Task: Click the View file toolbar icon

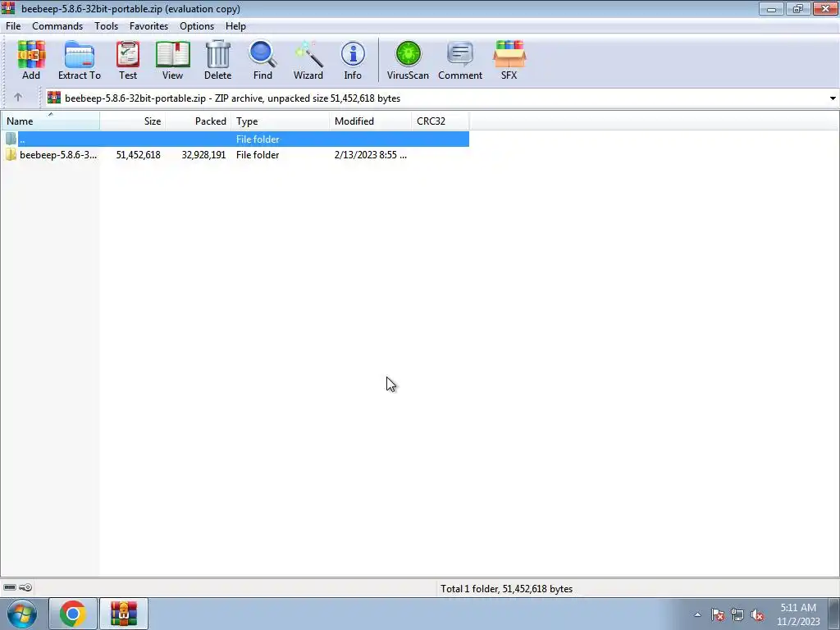Action: [x=172, y=60]
